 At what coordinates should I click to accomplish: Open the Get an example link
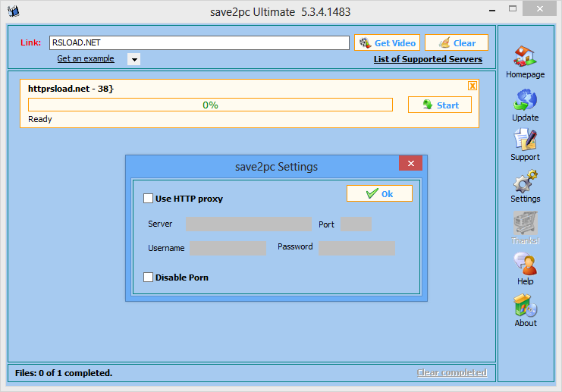pos(86,58)
